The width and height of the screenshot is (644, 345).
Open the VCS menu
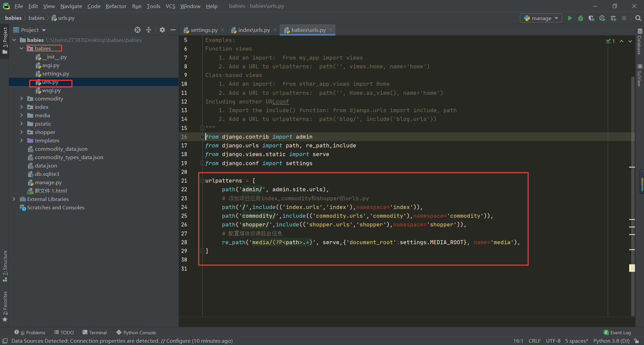coord(170,6)
